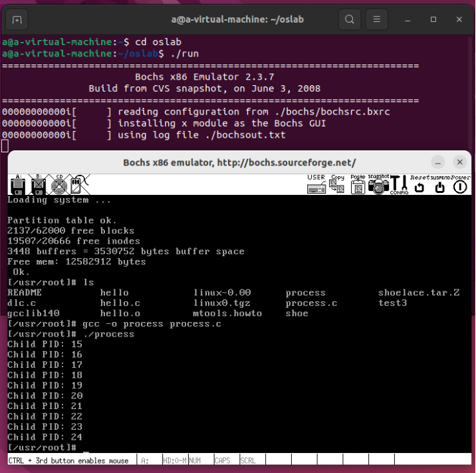Close the terminal window
Viewport: 476px width, 473px height.
(459, 19)
